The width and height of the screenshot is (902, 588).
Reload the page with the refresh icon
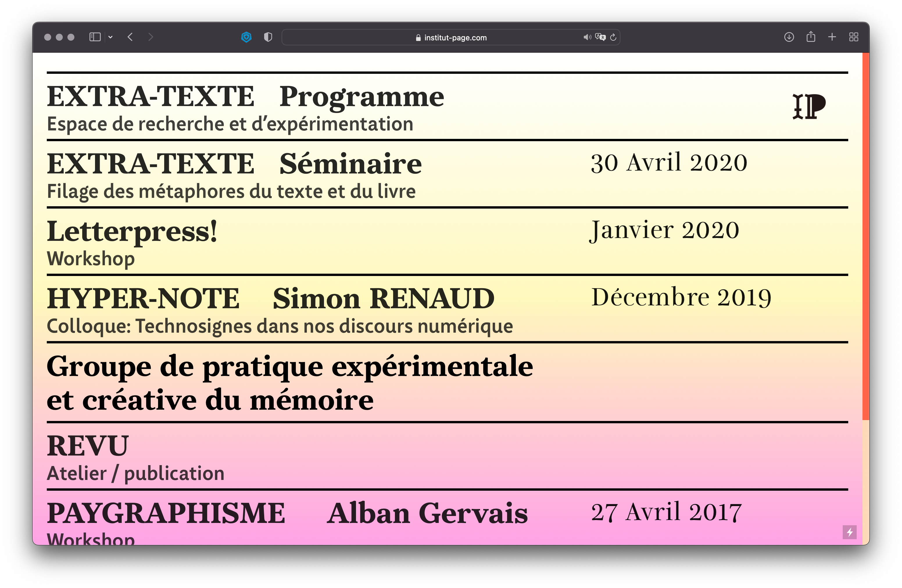613,37
